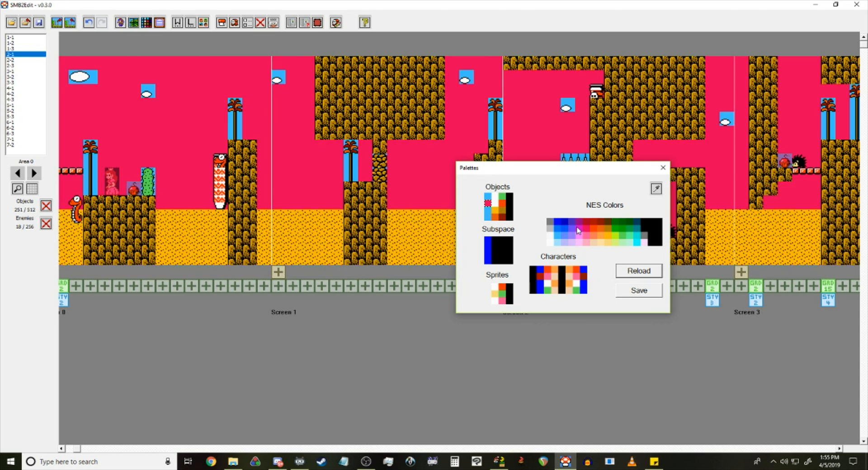This screenshot has height=470, width=868.
Task: Click the greyed-out redo arrow
Action: click(x=102, y=23)
